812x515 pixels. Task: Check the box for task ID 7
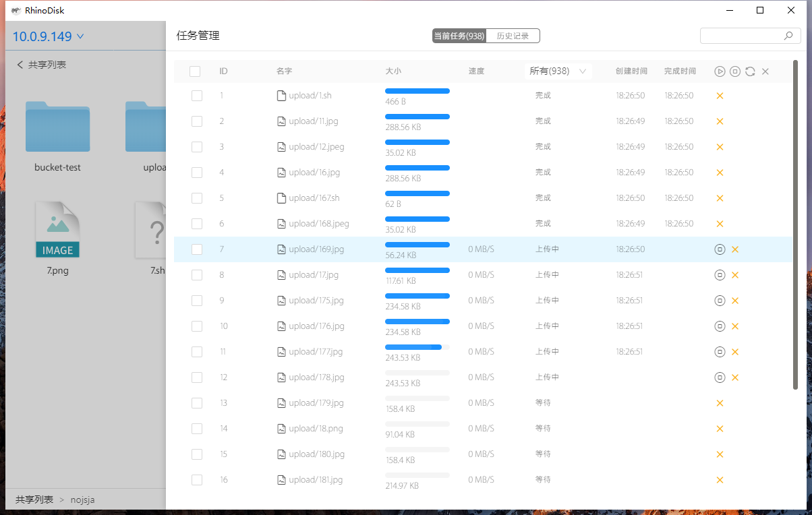197,249
